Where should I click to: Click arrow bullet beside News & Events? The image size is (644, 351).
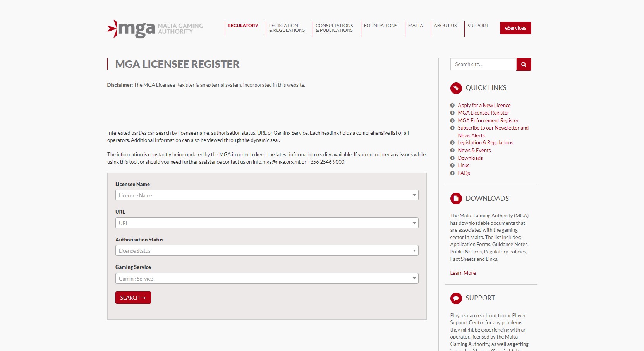[x=452, y=151]
